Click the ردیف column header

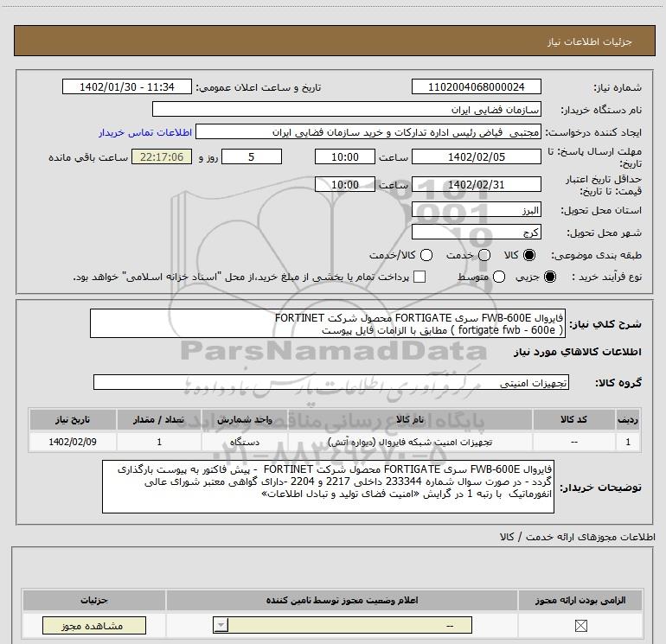click(628, 419)
